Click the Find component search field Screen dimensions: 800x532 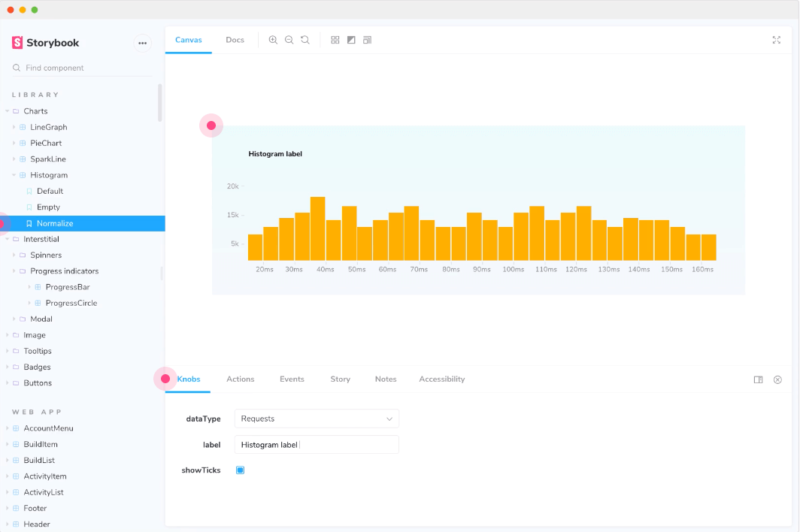click(83, 68)
